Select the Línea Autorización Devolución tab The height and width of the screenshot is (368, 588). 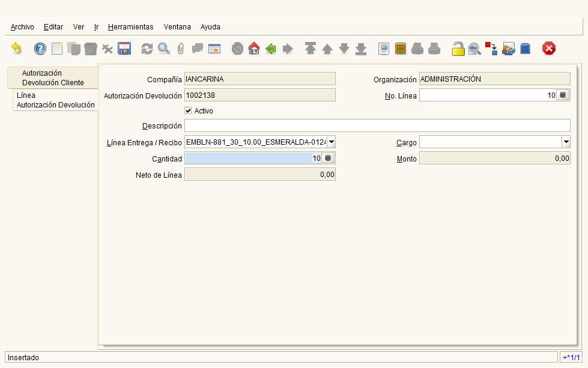55,100
